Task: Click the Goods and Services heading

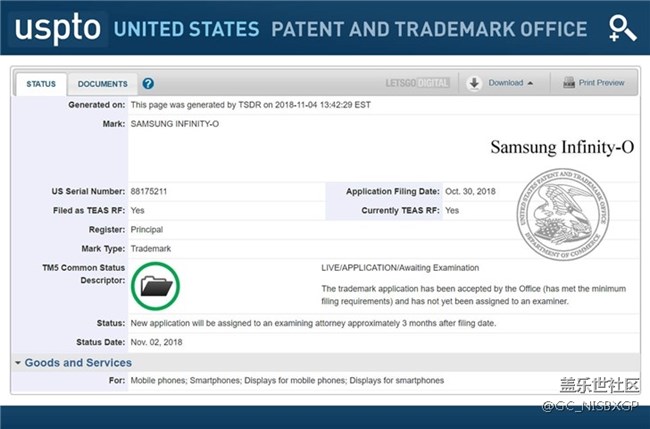Action: [x=78, y=362]
